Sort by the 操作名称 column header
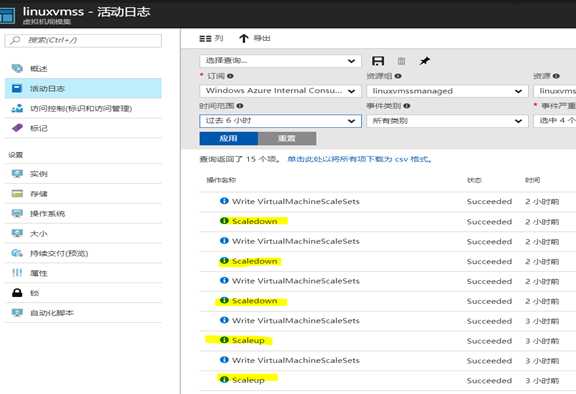The width and height of the screenshot is (576, 394). (221, 180)
